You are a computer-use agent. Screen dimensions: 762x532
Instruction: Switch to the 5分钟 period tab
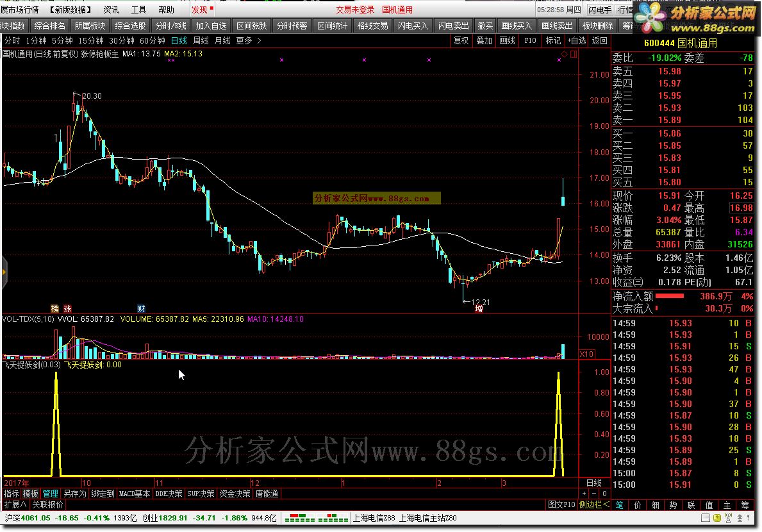62,41
